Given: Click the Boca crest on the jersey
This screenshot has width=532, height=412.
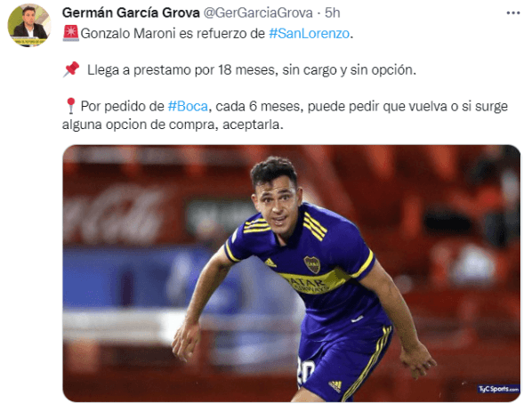Looking at the screenshot, I should 311,264.
